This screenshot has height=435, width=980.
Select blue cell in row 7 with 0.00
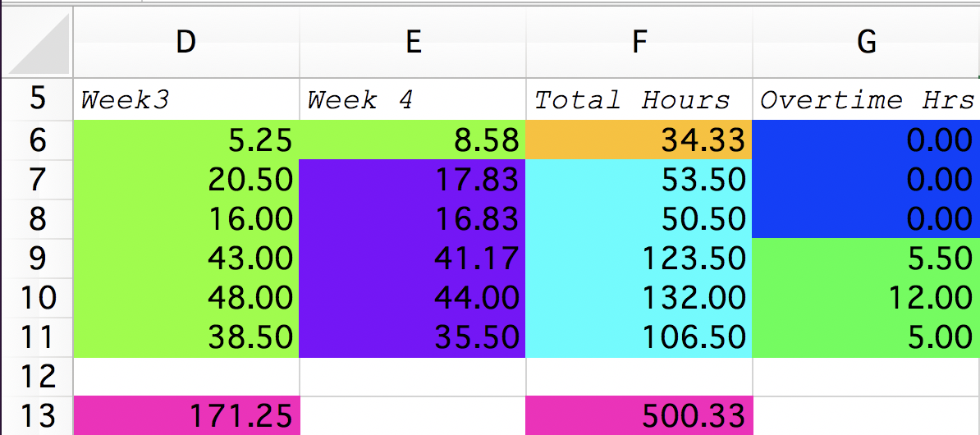(x=866, y=180)
